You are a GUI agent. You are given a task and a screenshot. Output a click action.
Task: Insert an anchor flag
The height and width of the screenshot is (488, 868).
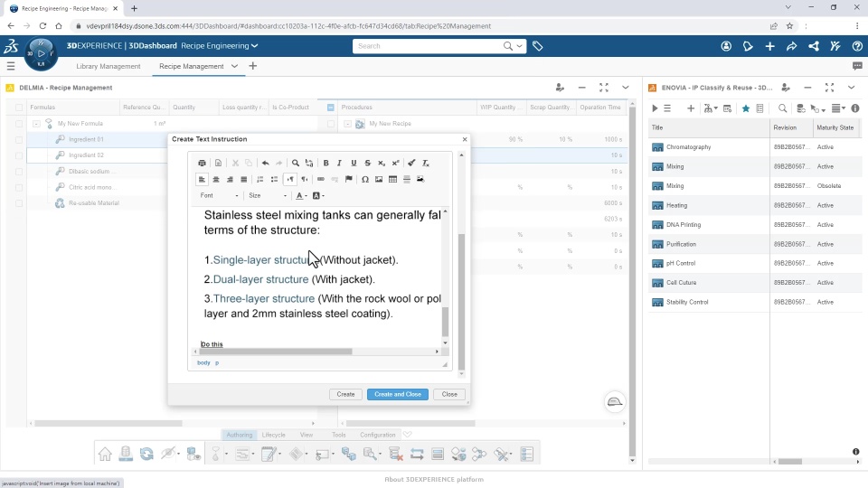[349, 179]
